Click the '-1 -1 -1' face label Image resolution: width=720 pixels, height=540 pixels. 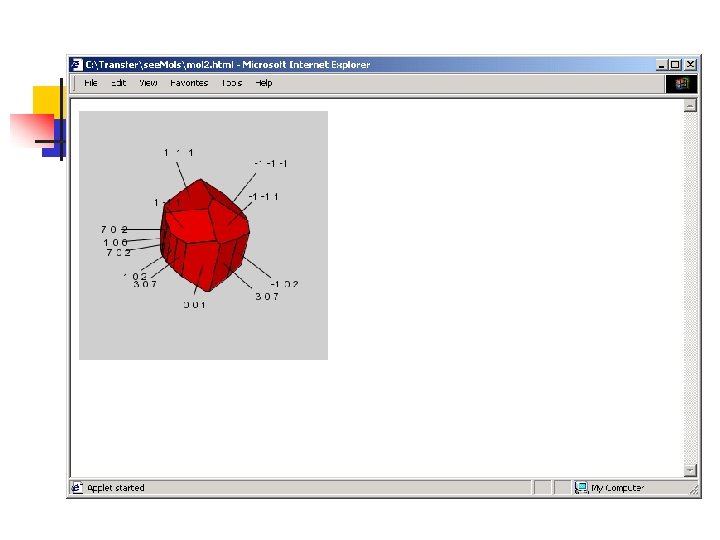tap(271, 163)
